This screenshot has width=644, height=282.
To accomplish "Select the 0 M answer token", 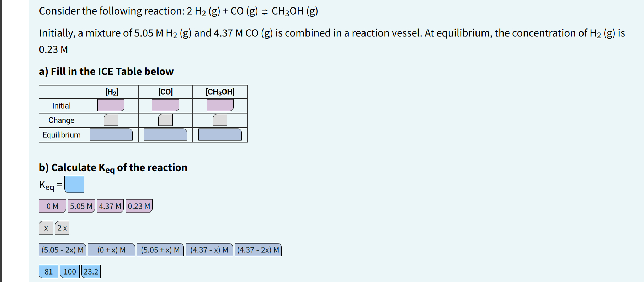I will click(x=52, y=206).
